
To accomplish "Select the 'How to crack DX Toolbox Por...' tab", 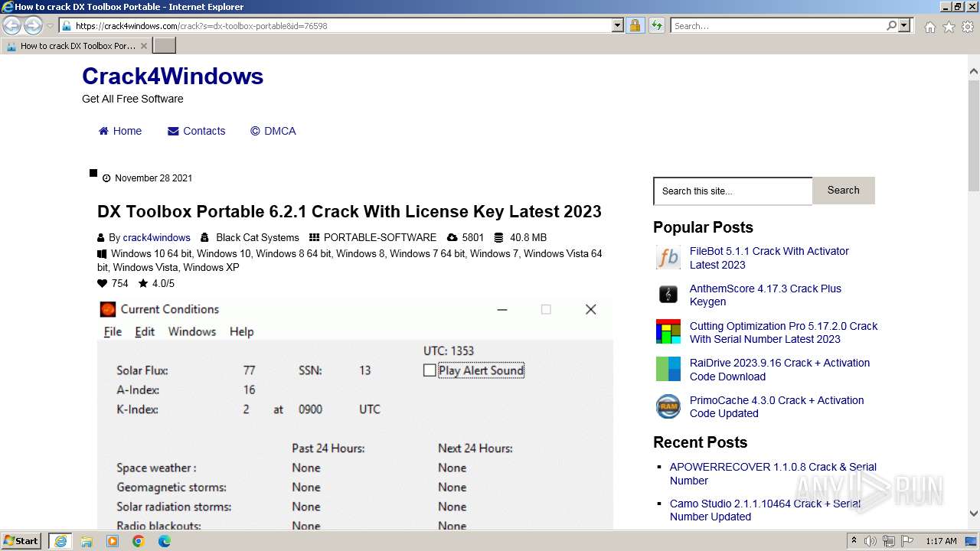I will click(x=77, y=46).
